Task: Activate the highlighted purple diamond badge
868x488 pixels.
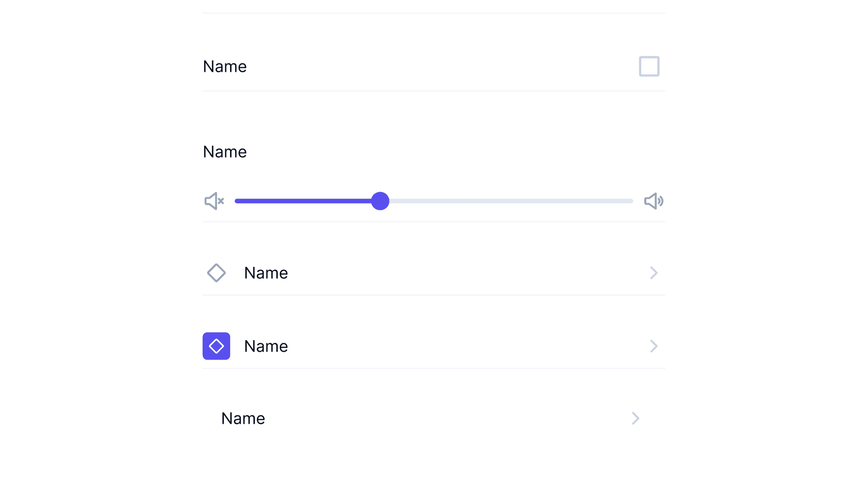Action: 216,346
